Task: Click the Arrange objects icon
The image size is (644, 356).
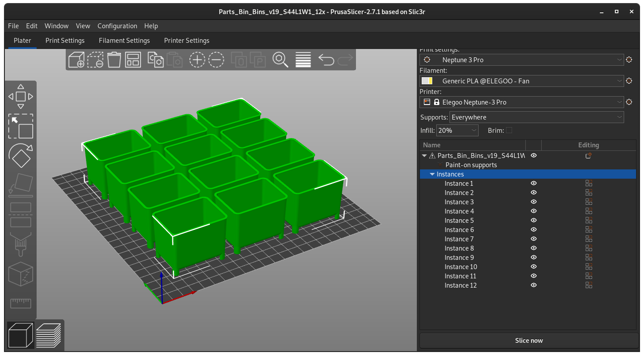Action: point(133,60)
